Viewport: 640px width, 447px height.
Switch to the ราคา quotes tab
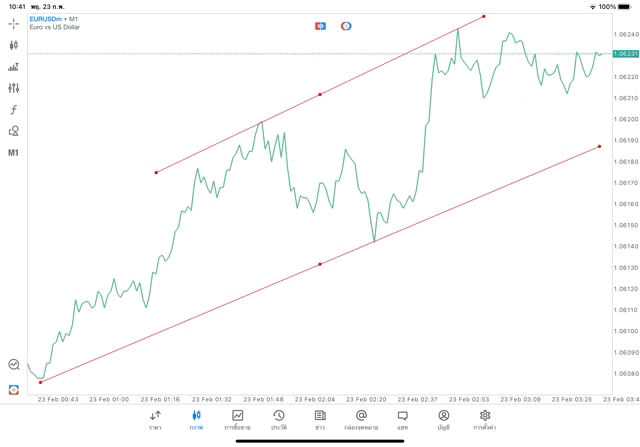point(155,420)
